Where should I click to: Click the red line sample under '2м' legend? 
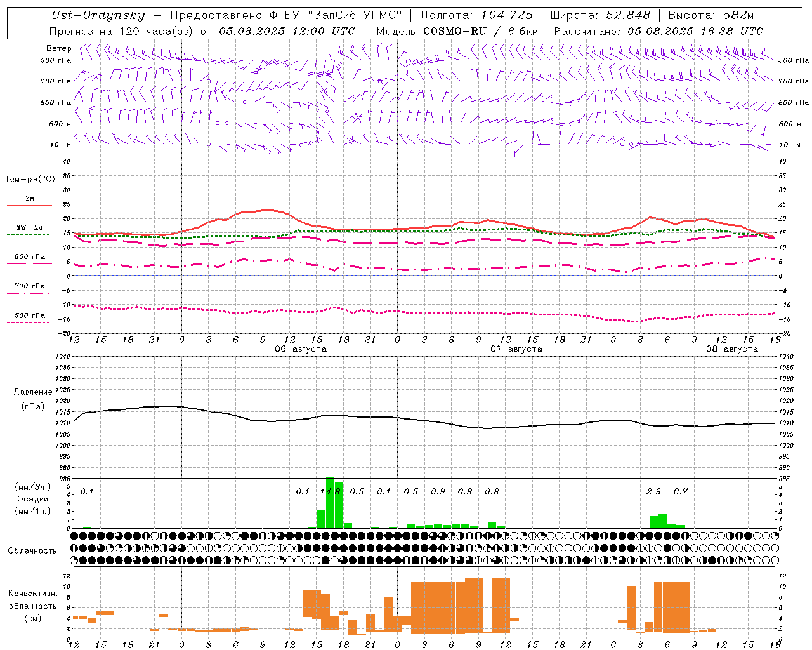coord(29,205)
